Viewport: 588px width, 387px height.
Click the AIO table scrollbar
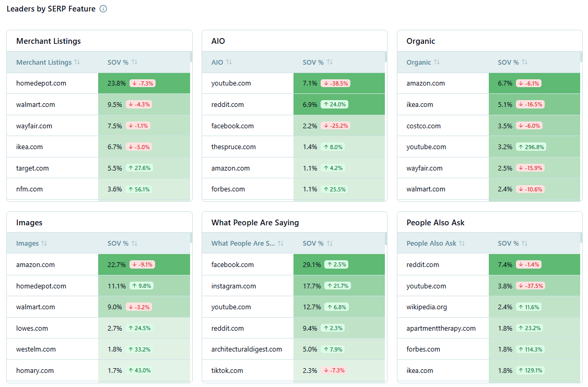pyautogui.click(x=386, y=57)
